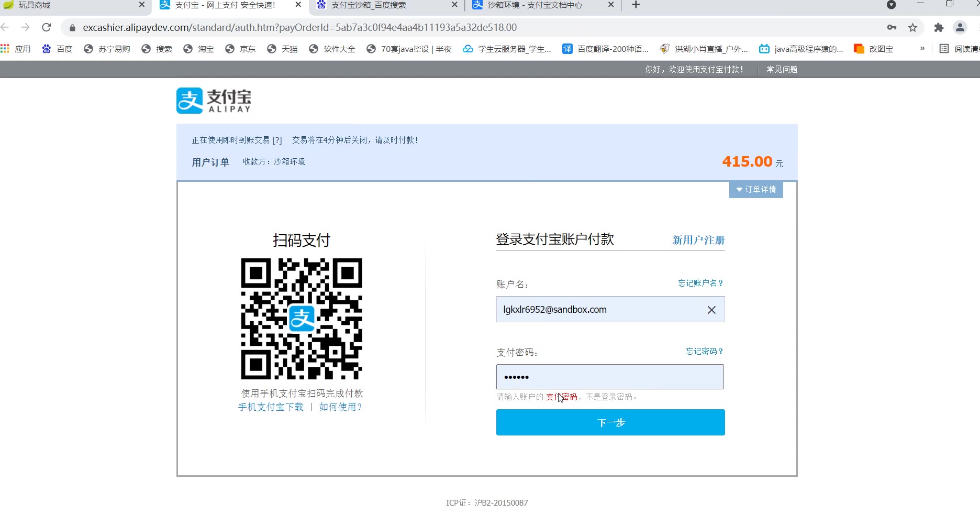
Task: Open the 手机支付宝下载 link
Action: 271,407
